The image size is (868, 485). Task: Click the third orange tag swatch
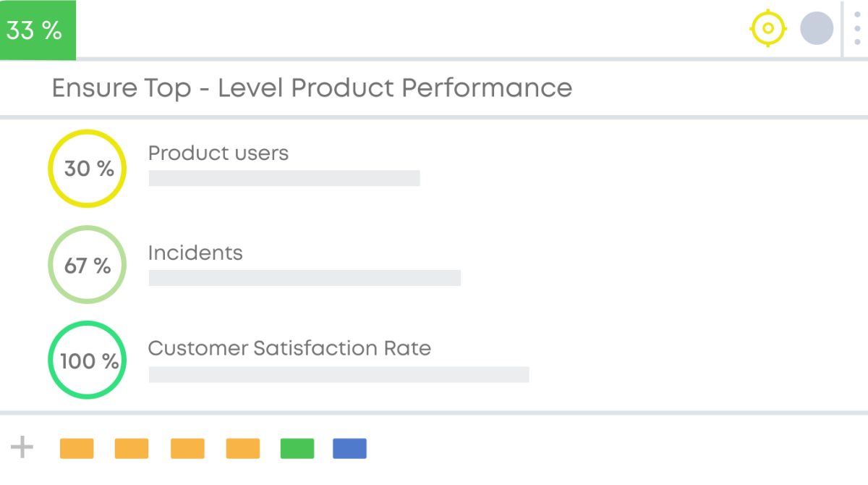(x=187, y=449)
